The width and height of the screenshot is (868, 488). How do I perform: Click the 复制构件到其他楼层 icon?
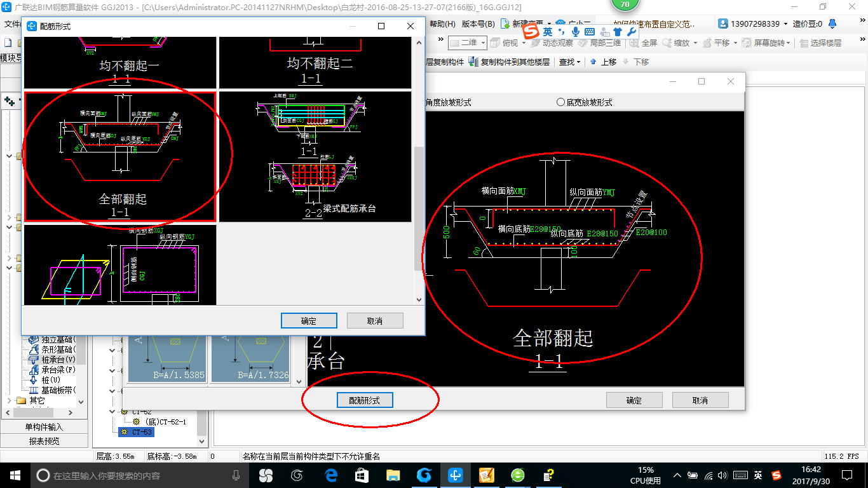pos(473,62)
